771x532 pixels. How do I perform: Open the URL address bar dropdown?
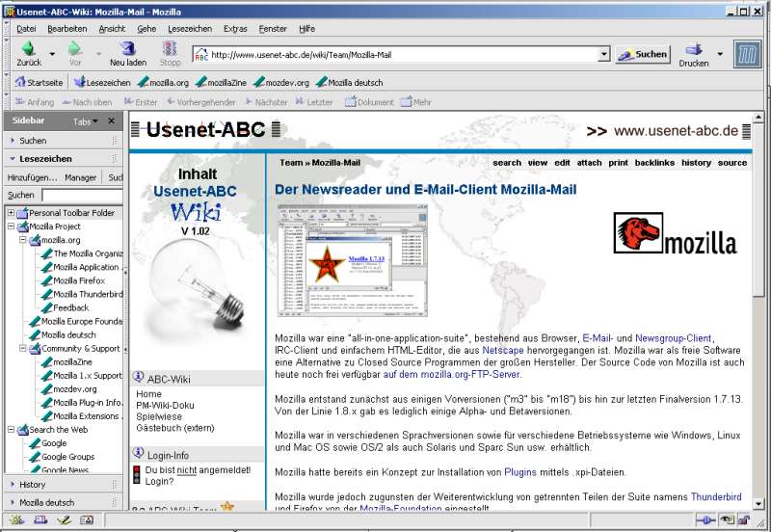coord(604,55)
